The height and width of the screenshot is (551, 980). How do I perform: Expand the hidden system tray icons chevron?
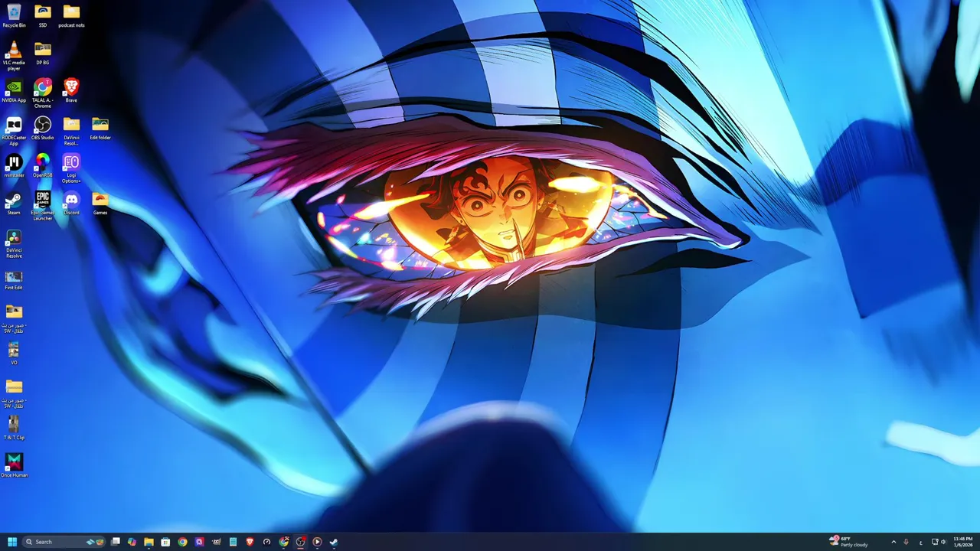[x=893, y=542]
